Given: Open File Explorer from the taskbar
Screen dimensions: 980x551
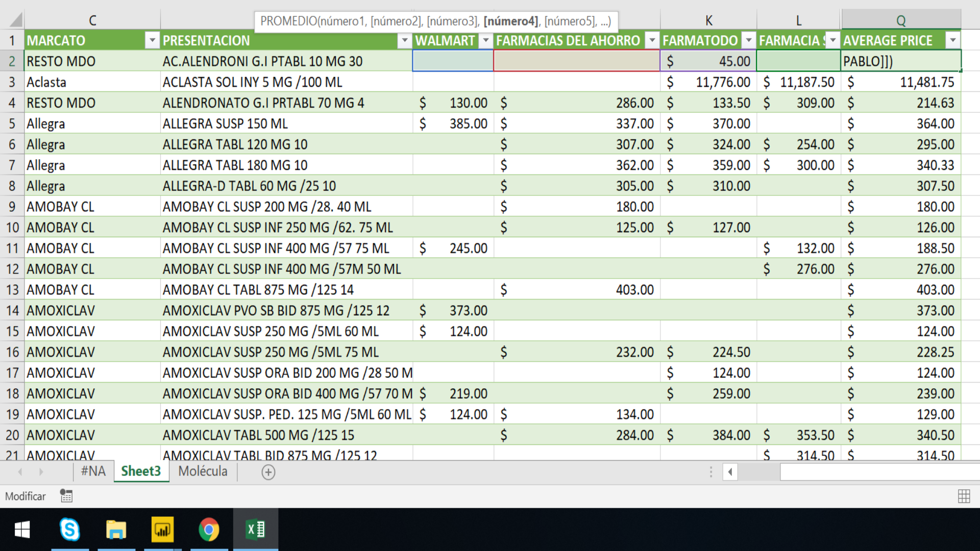Looking at the screenshot, I should [116, 530].
